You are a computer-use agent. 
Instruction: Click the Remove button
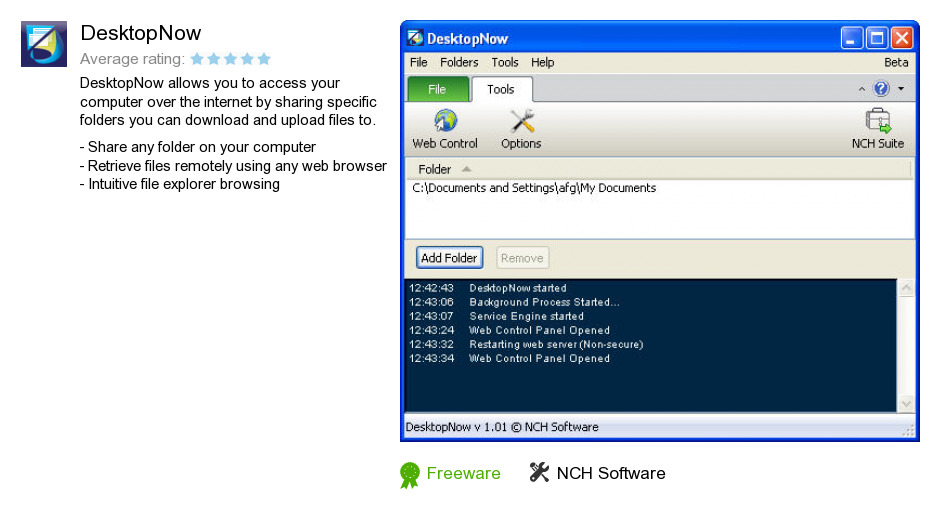click(522, 258)
